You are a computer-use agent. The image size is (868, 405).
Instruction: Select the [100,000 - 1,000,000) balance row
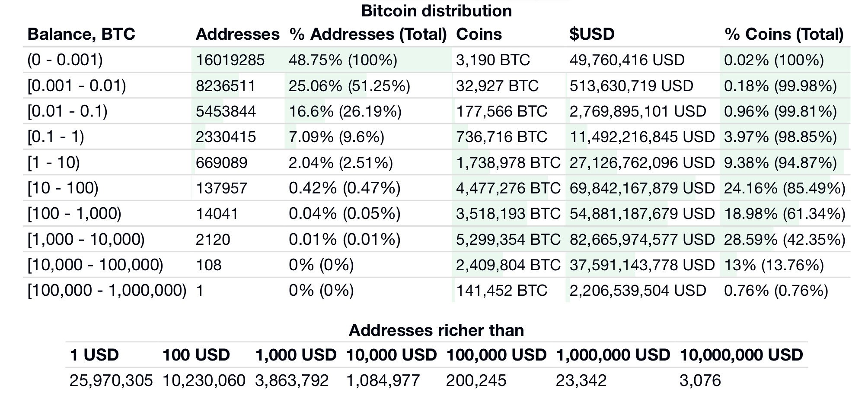coord(107,290)
